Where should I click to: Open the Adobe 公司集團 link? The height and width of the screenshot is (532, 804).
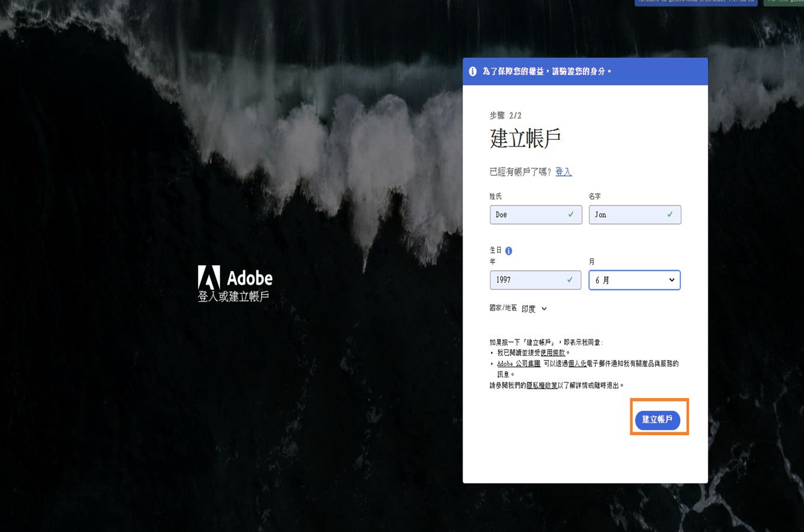518,363
